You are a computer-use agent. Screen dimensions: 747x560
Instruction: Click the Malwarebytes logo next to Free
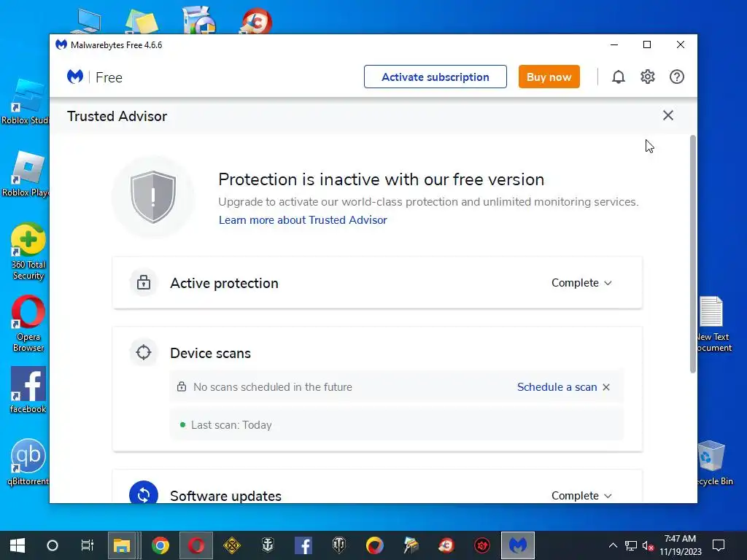tap(75, 77)
